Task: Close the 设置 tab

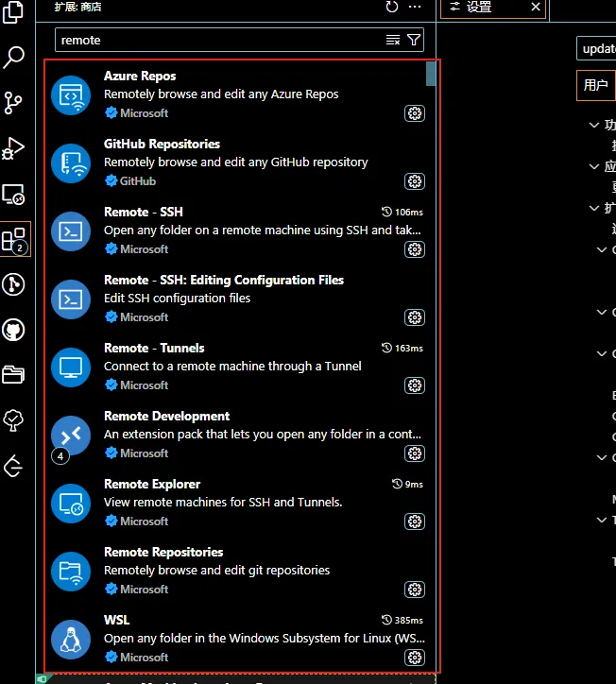Action: [536, 7]
